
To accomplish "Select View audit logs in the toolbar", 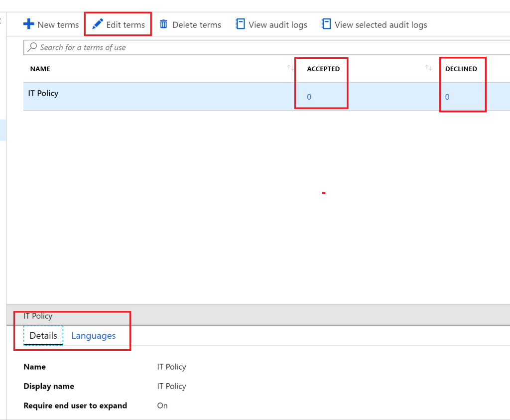I will pos(271,24).
